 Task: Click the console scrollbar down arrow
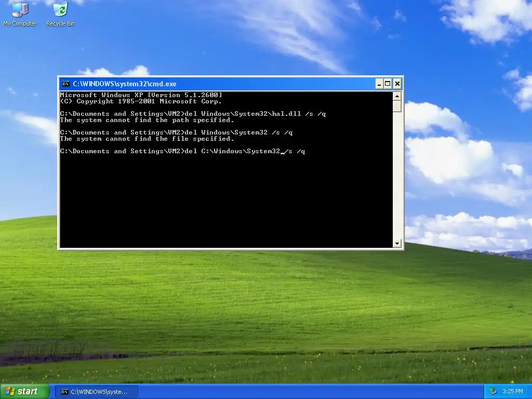(x=397, y=243)
